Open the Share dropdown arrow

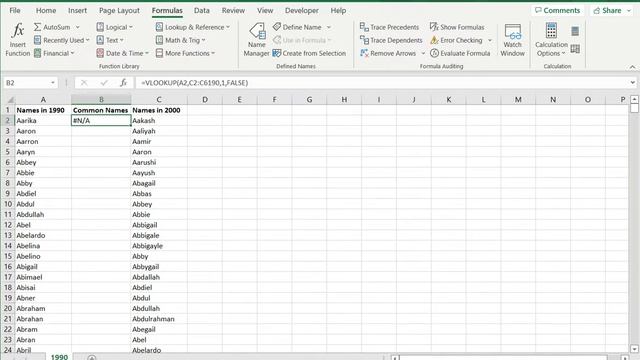point(629,11)
